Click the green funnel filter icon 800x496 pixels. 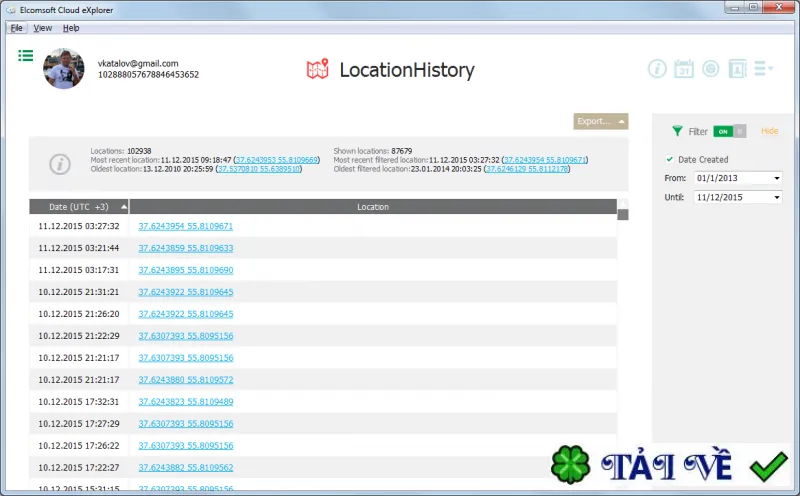tap(677, 131)
